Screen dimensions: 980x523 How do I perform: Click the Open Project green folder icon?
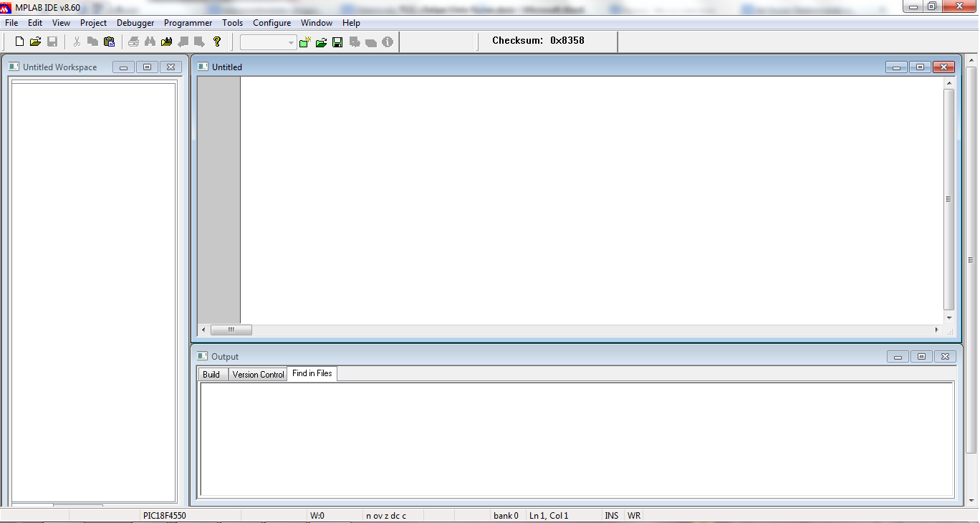point(321,42)
